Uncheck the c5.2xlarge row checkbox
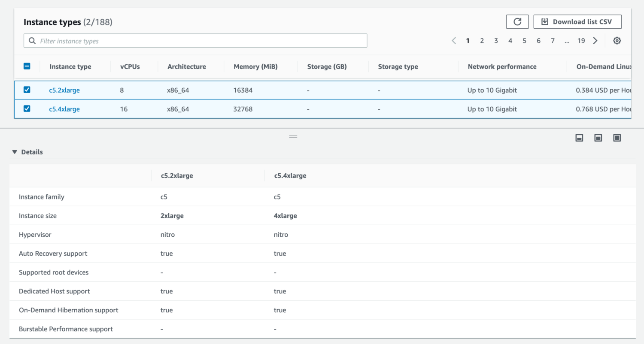Image resolution: width=644 pixels, height=344 pixels. [27, 90]
